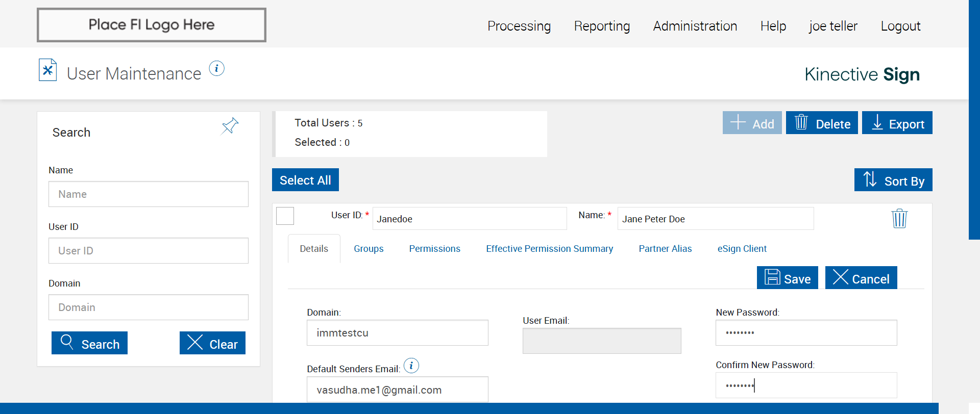Click the info icon beside User Maintenance
This screenshot has height=414, width=980.
pos(217,68)
